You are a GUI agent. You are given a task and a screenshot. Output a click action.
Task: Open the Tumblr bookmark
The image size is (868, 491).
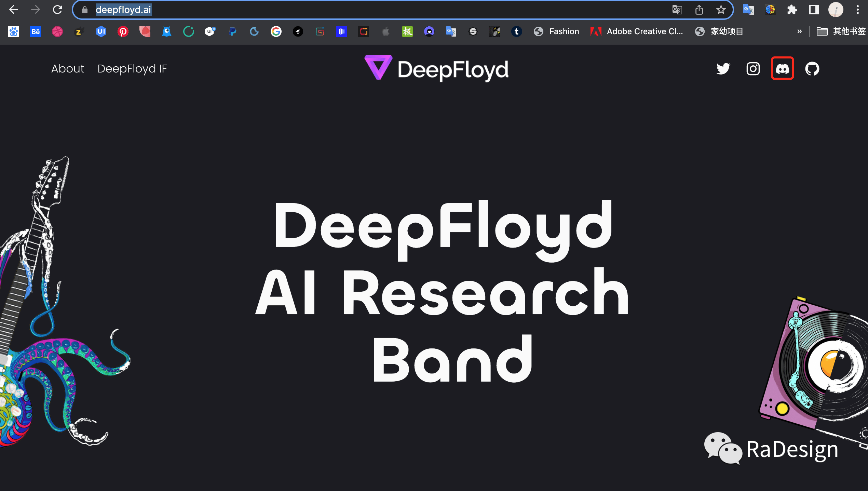tap(517, 31)
